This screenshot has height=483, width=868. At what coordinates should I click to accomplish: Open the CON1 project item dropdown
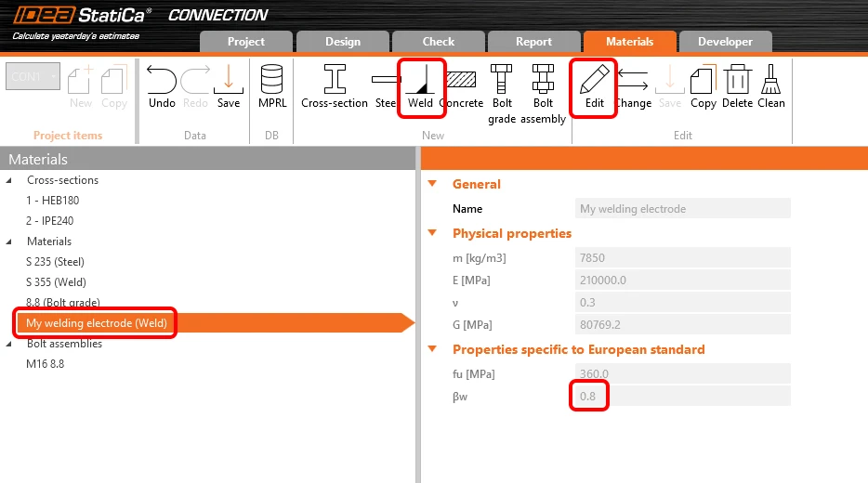tap(33, 76)
